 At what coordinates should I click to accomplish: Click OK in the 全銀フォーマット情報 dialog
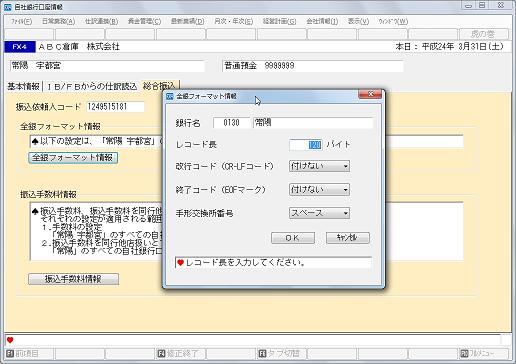tap(293, 238)
